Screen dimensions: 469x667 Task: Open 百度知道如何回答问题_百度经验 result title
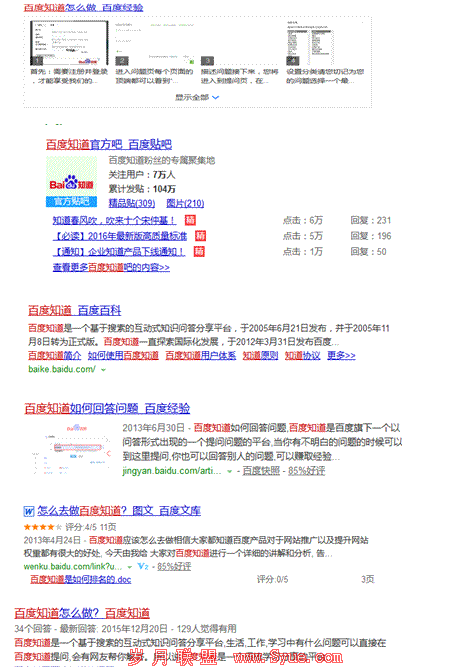[107, 409]
